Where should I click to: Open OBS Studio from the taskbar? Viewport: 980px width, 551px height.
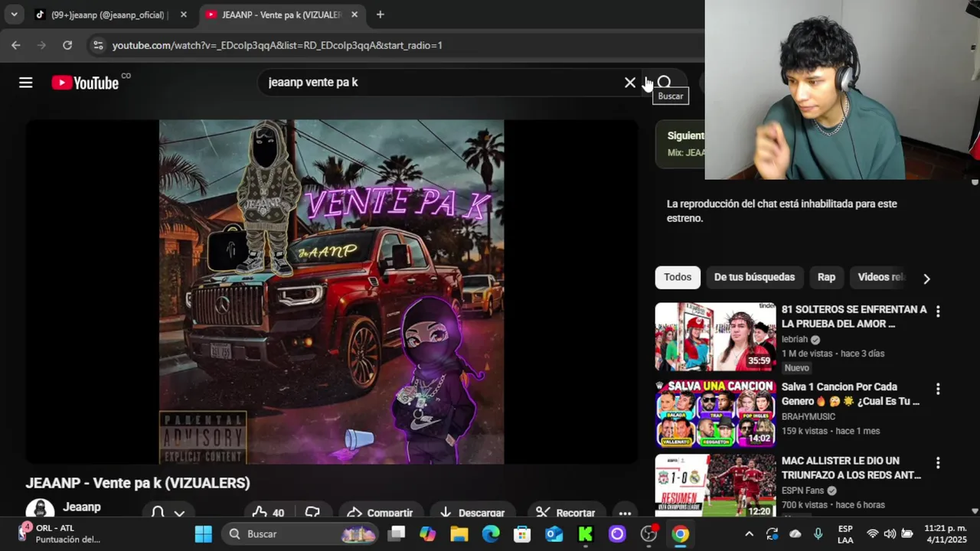point(648,534)
